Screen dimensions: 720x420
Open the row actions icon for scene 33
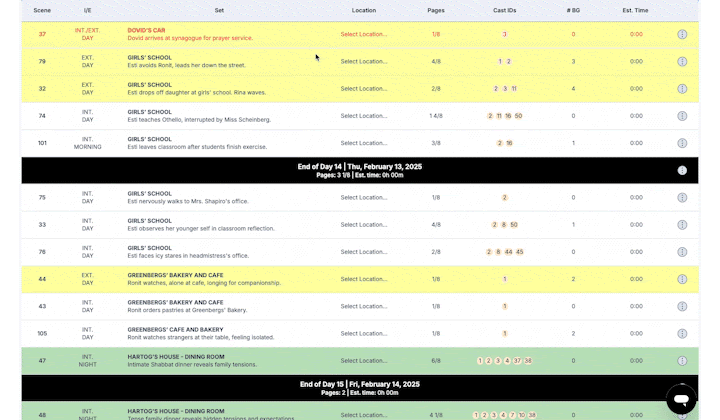[682, 225]
